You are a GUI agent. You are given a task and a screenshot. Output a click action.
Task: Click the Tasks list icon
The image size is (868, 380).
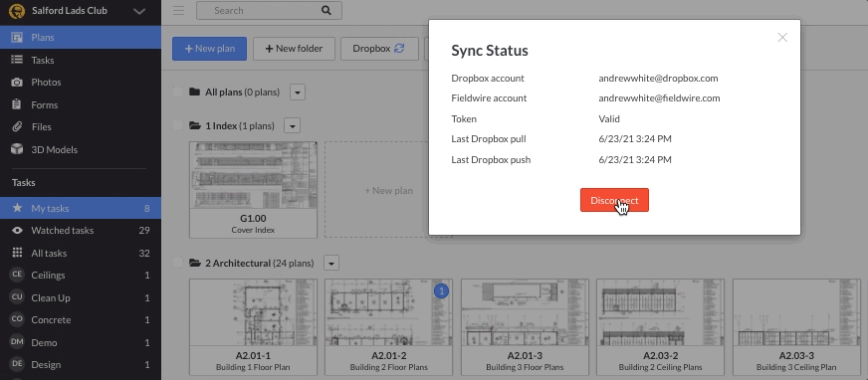coord(17,60)
